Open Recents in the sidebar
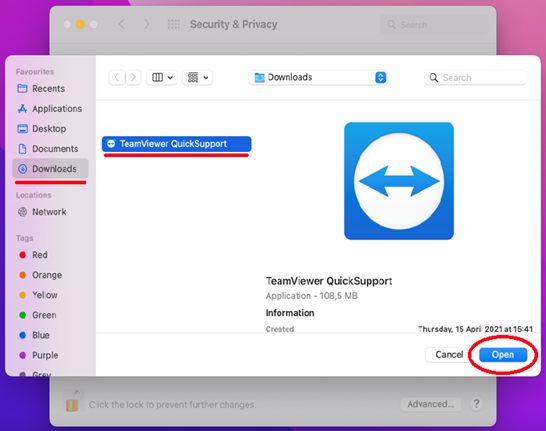The height and width of the screenshot is (431, 546). point(50,88)
